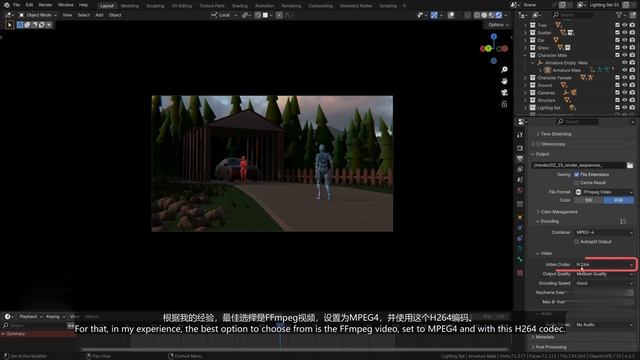Open the World properties tab
The image size is (640, 360).
click(520, 190)
